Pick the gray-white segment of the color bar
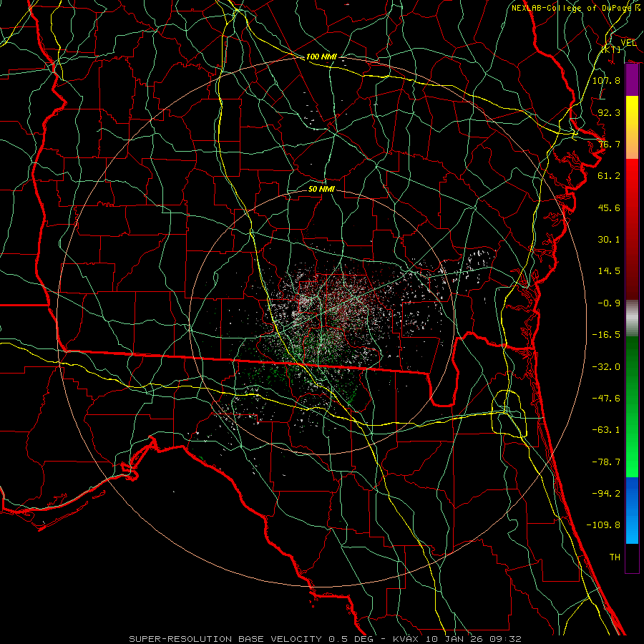Screen dimensions: 644x644 (632, 318)
